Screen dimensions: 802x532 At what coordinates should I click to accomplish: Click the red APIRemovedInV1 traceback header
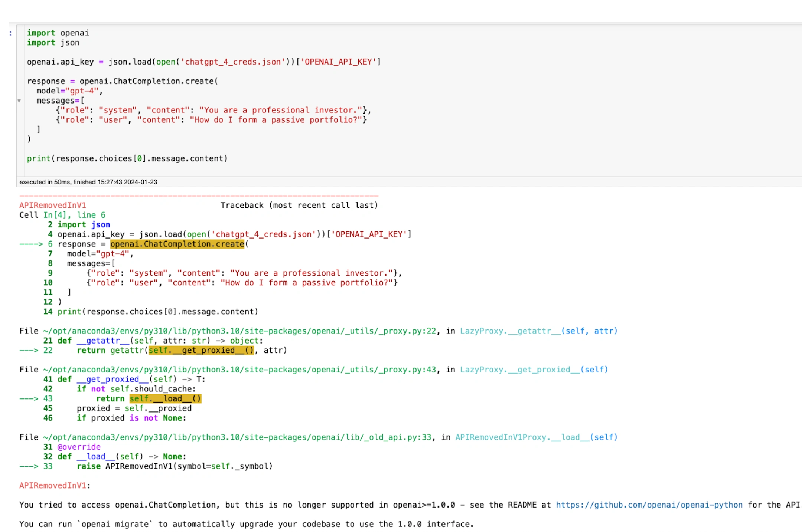click(53, 205)
